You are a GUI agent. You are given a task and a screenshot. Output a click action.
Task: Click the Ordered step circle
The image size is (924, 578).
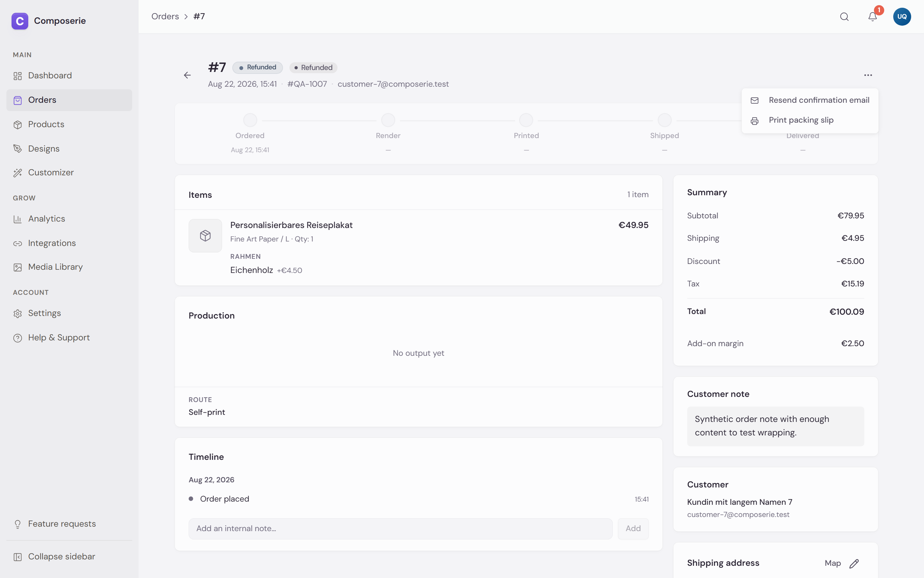(x=250, y=120)
